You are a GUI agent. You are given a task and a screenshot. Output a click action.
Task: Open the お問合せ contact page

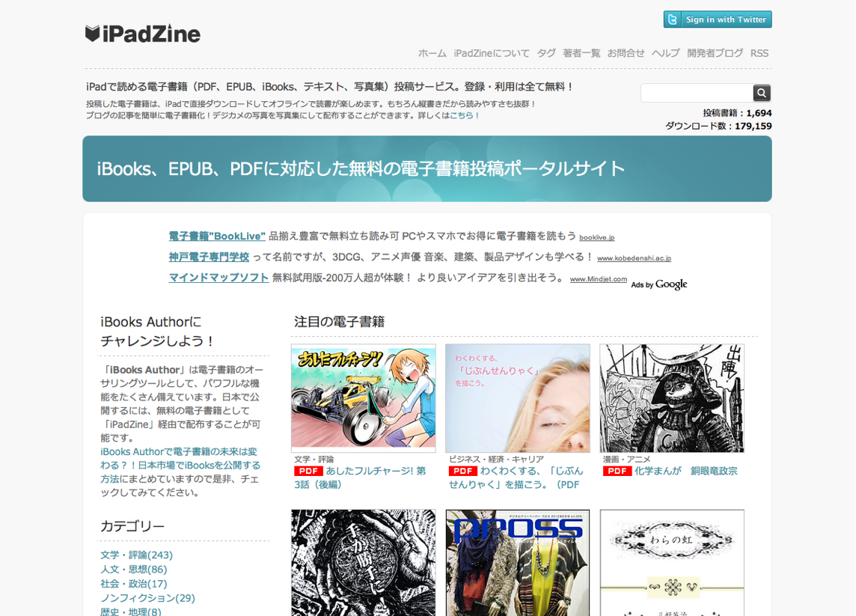pos(626,53)
